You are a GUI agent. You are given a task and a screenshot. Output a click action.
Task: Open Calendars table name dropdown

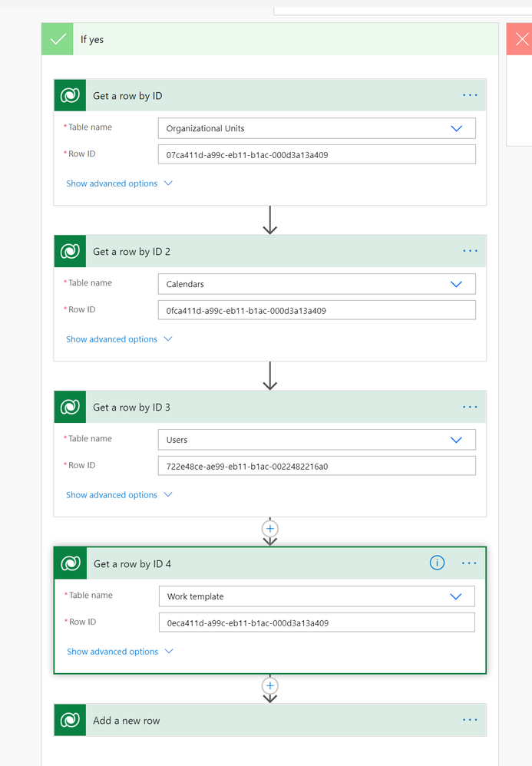(x=456, y=284)
